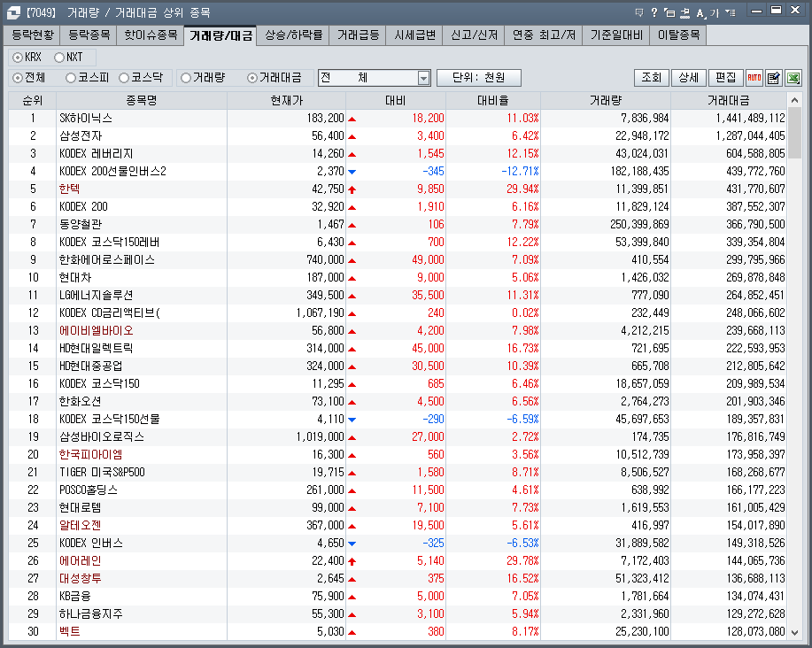Select the 거래량 radio button
The image size is (812, 648).
186,78
